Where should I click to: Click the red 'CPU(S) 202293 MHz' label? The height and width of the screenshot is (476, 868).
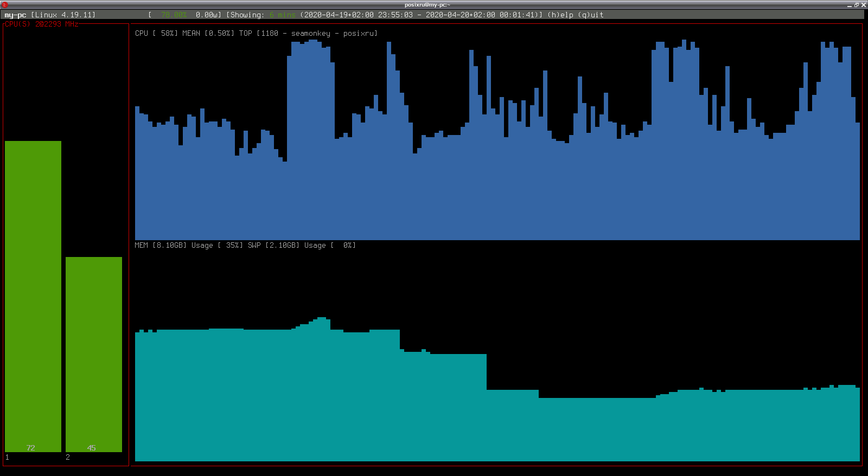tap(41, 24)
